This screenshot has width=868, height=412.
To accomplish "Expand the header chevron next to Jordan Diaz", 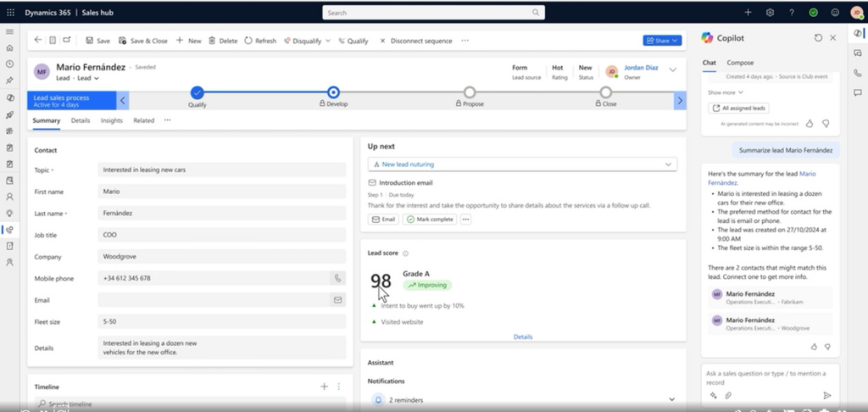I will click(x=674, y=70).
